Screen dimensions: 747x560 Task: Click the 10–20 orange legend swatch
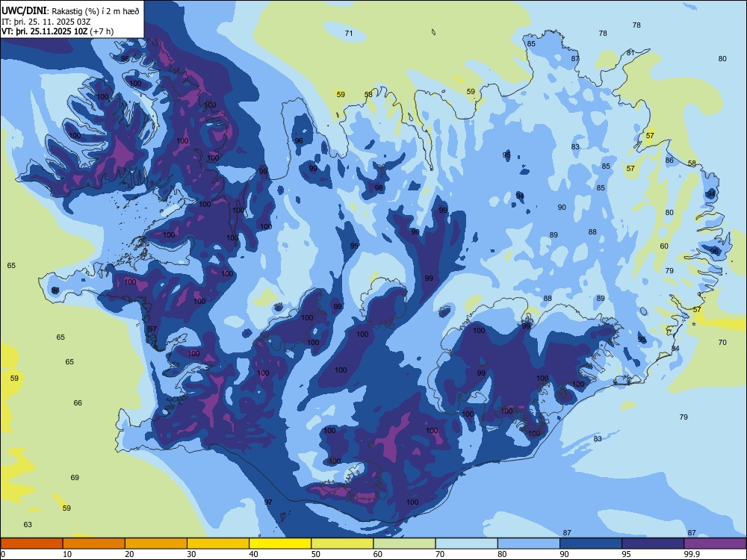pyautogui.click(x=94, y=544)
